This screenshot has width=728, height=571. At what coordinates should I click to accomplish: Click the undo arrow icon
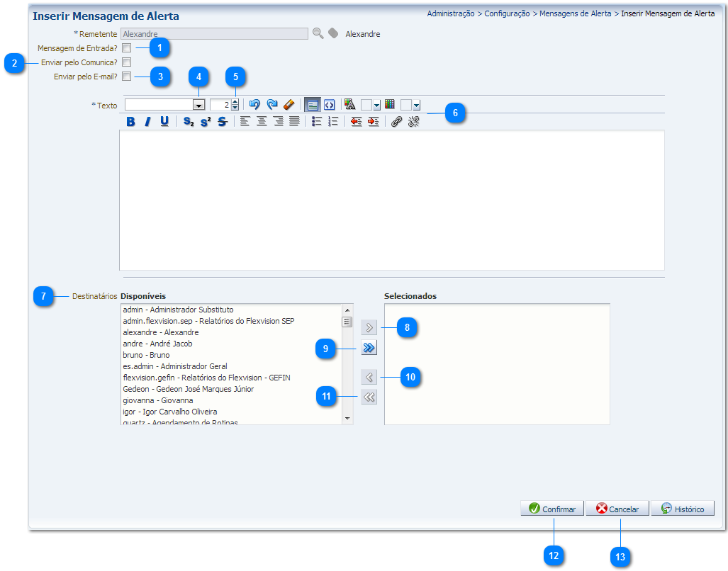[254, 105]
